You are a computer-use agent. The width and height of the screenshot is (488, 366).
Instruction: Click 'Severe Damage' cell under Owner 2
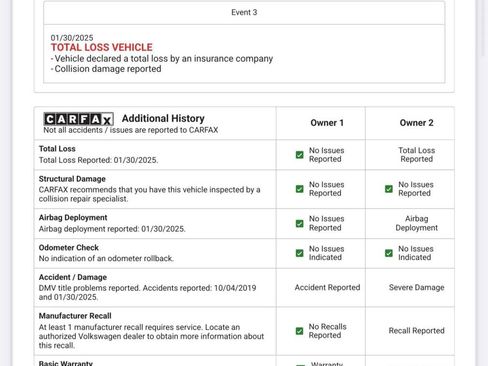(417, 287)
